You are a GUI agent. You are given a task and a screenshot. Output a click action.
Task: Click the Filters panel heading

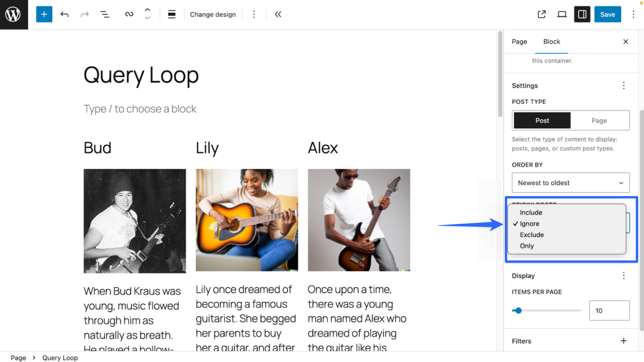pos(521,341)
